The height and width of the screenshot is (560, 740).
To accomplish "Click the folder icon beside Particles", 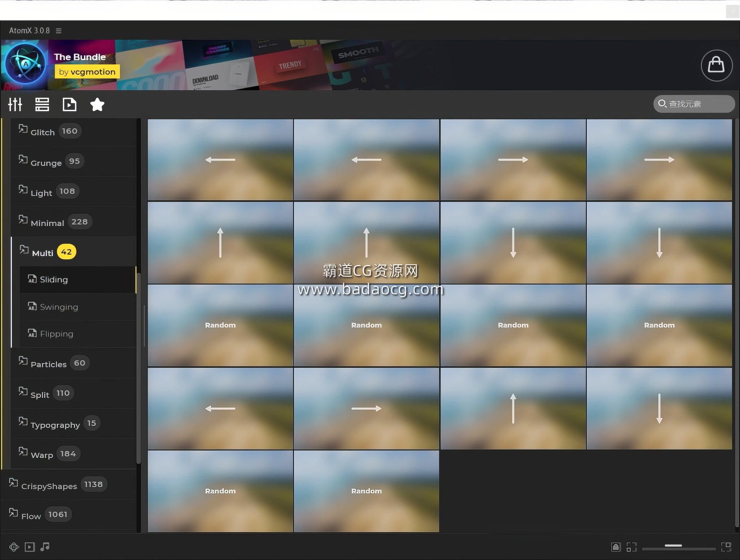I will click(23, 360).
